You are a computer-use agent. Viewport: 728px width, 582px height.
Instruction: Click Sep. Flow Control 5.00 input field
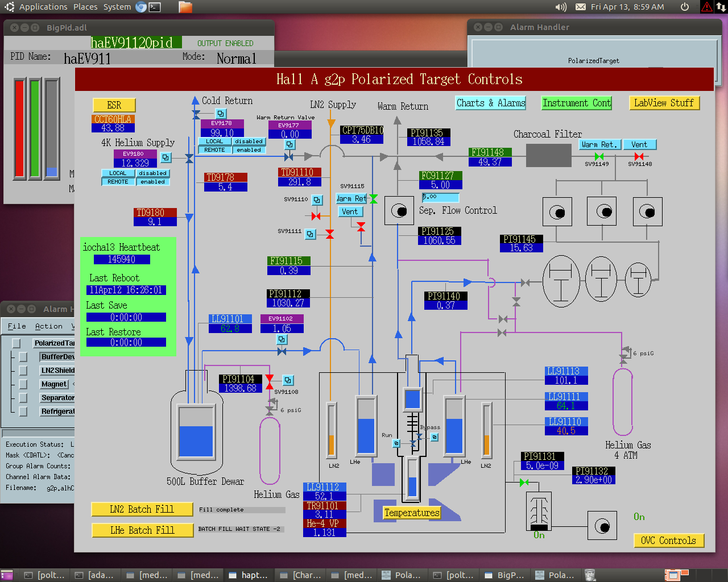[x=440, y=197]
